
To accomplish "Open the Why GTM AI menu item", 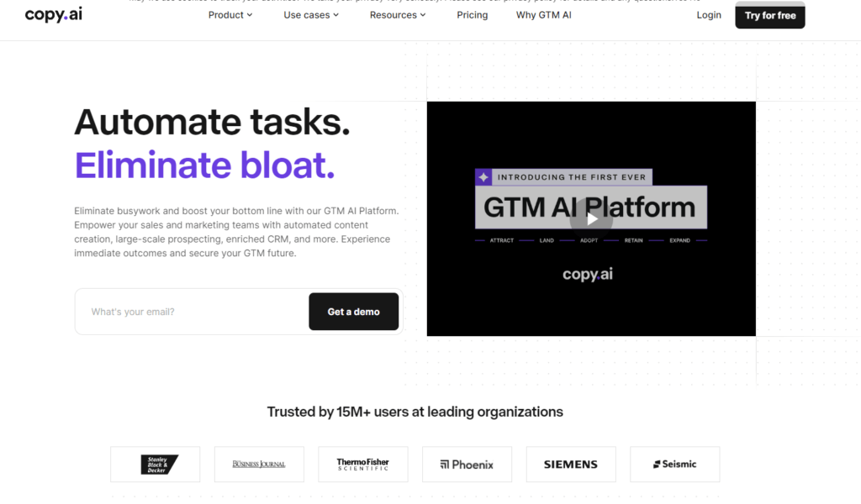I will pyautogui.click(x=544, y=15).
